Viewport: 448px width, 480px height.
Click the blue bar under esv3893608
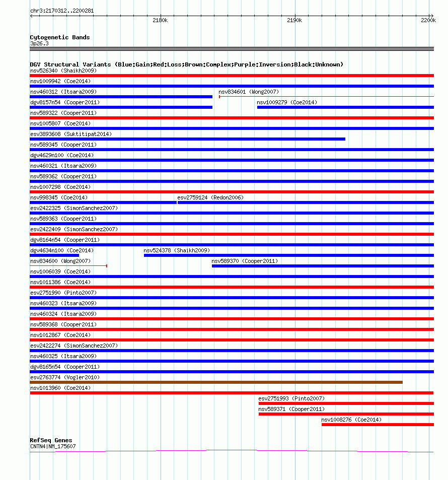click(188, 140)
